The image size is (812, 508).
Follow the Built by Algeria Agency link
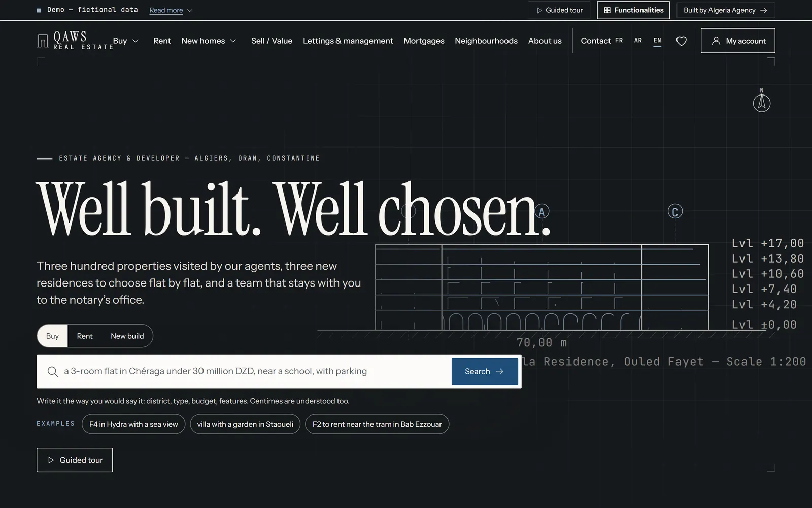(725, 10)
